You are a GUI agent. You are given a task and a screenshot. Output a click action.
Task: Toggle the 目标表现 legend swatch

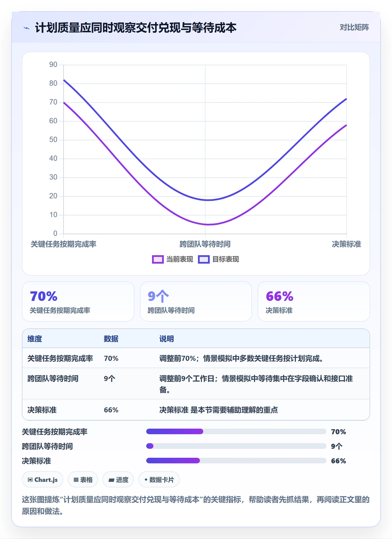click(x=204, y=259)
